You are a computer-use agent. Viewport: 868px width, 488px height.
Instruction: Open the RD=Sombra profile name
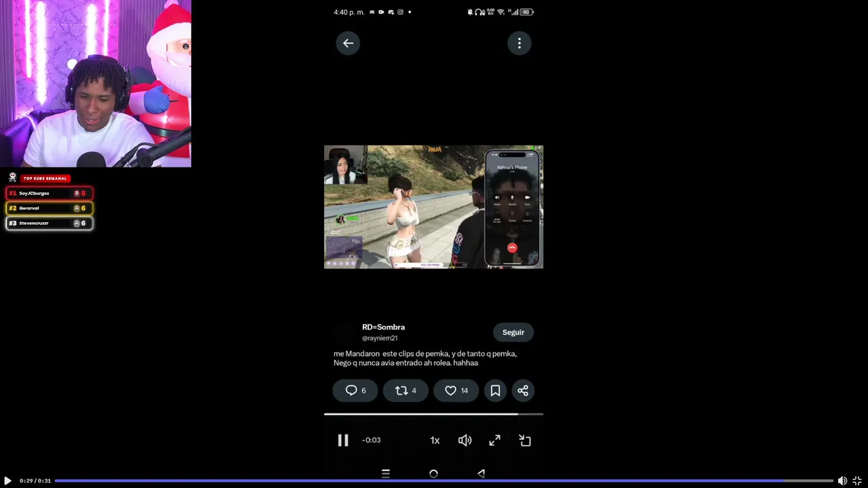(383, 327)
